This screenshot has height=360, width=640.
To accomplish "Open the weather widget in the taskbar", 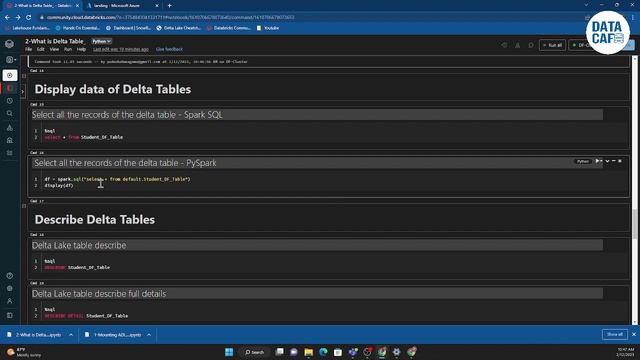I will (x=24, y=352).
